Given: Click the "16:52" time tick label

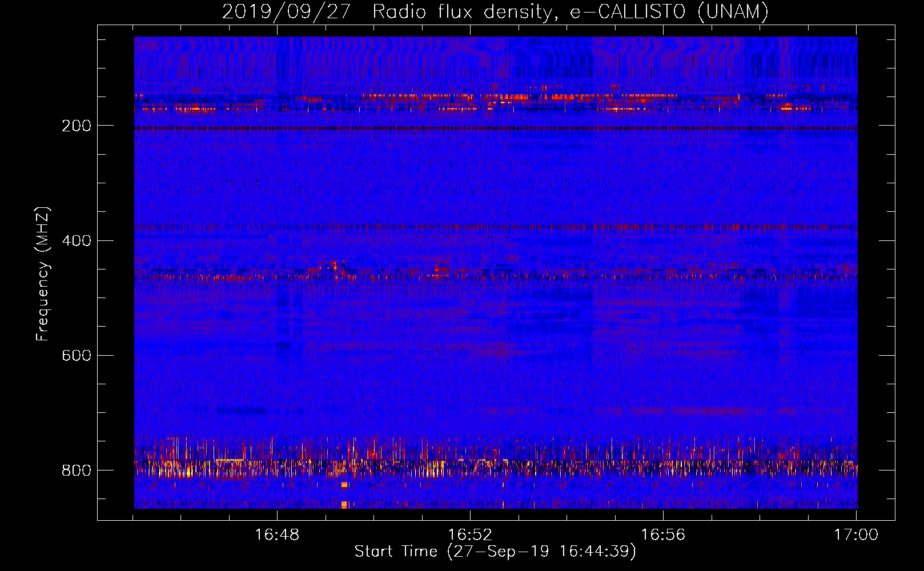Looking at the screenshot, I should tap(470, 534).
